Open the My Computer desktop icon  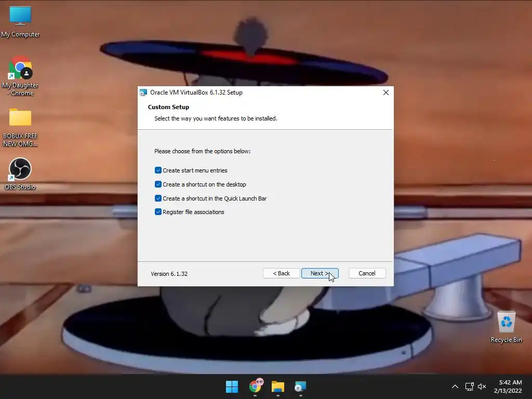click(x=20, y=22)
